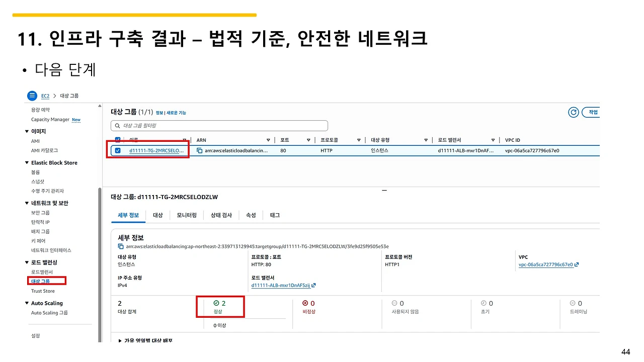Click the split panel resize handle
The image size is (644, 362).
[x=384, y=191]
